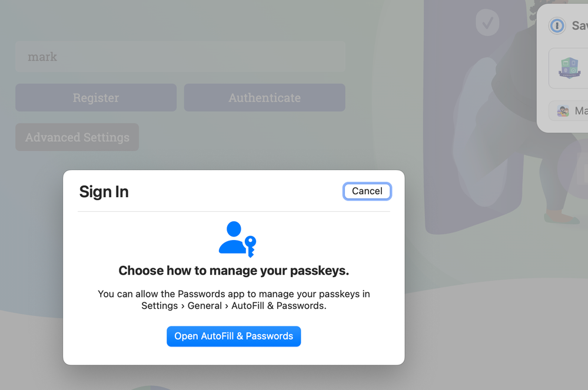The image size is (588, 390).
Task: Focus the username field containing "mark"
Action: click(x=180, y=57)
